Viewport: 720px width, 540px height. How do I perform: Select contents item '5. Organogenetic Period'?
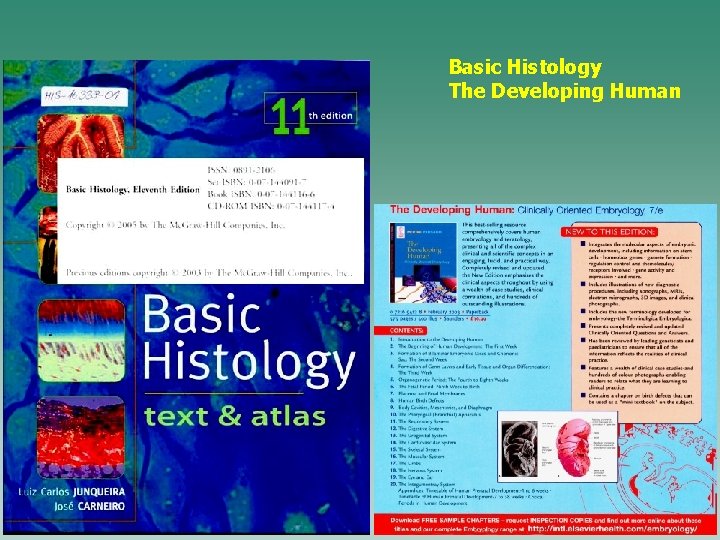point(449,380)
